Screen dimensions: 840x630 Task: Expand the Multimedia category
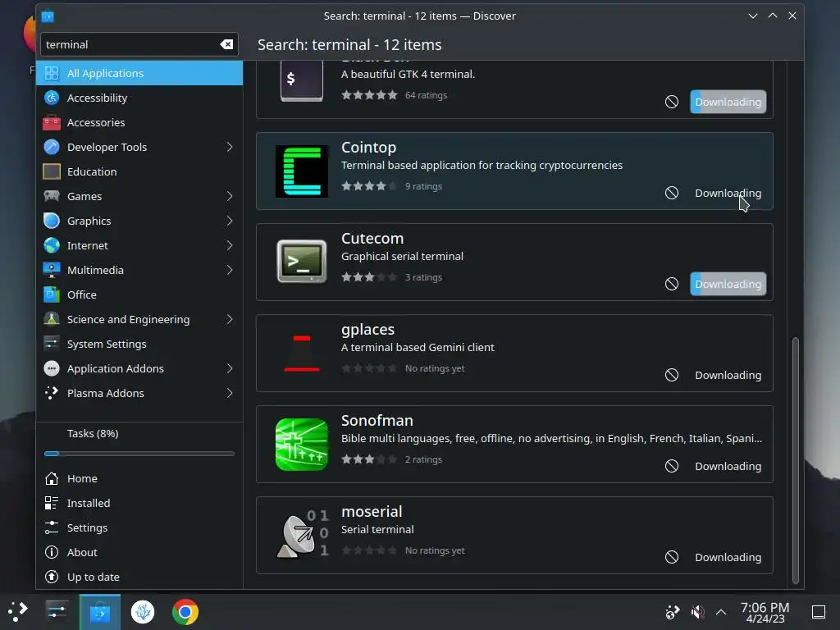click(230, 270)
